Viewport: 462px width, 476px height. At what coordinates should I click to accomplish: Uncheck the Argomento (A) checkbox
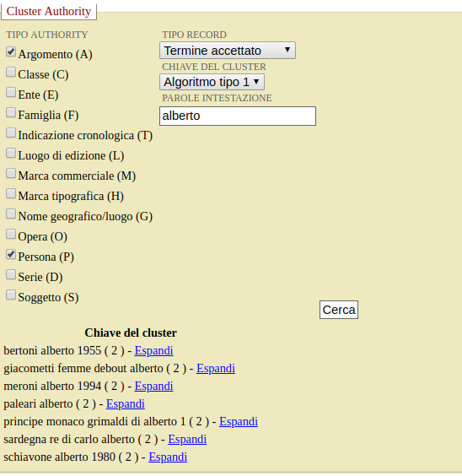pos(11,52)
